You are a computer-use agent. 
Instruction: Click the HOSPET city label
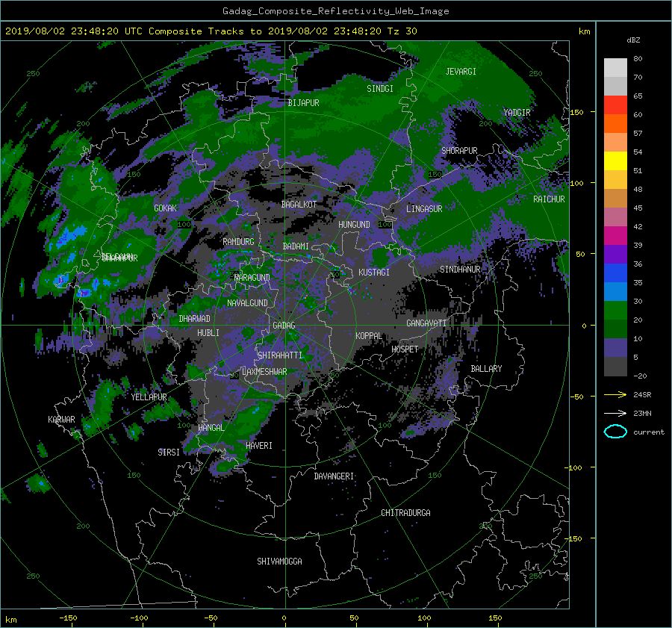[x=405, y=349]
